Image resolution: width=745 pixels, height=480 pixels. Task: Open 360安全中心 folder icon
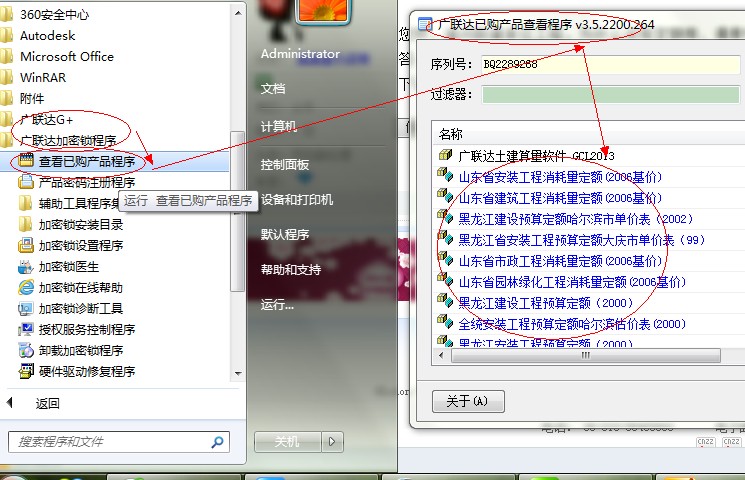click(x=7, y=14)
